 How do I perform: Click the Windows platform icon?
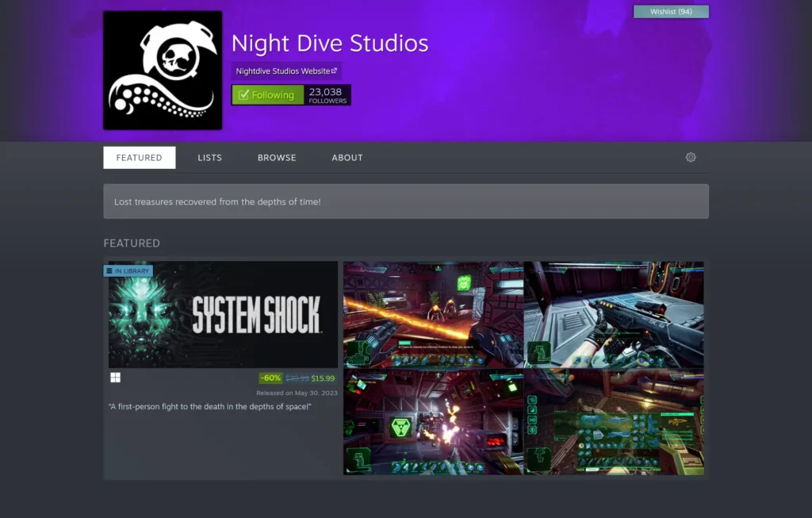click(116, 378)
